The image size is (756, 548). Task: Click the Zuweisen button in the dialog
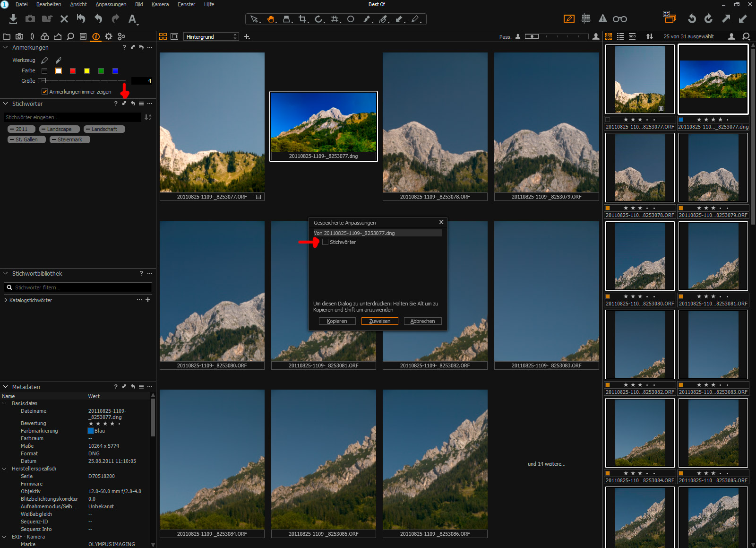(x=380, y=321)
